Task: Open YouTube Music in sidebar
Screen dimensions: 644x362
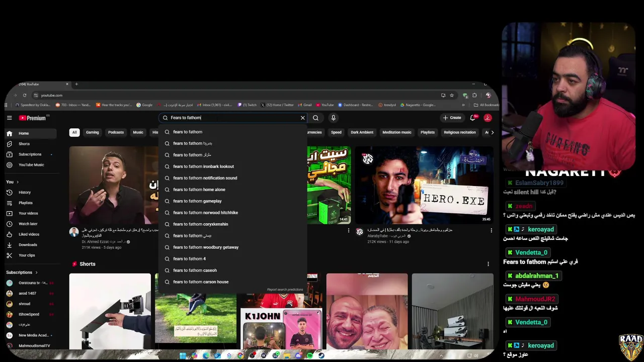Action: click(30, 165)
